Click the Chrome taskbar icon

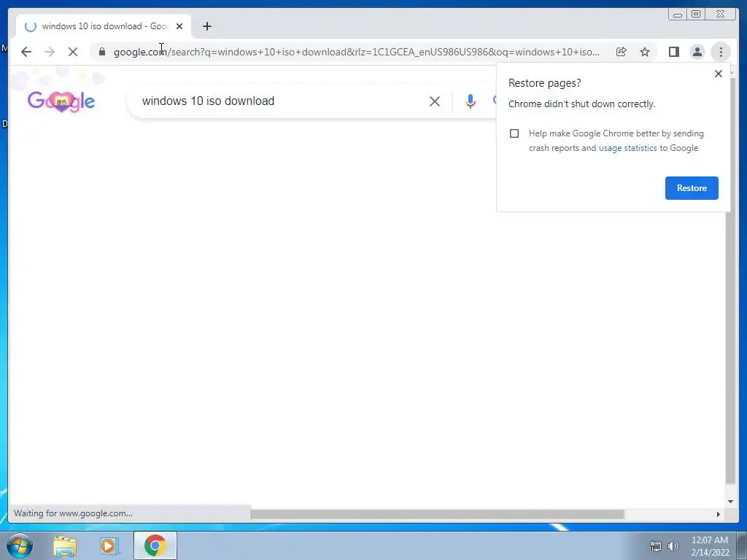(x=155, y=545)
